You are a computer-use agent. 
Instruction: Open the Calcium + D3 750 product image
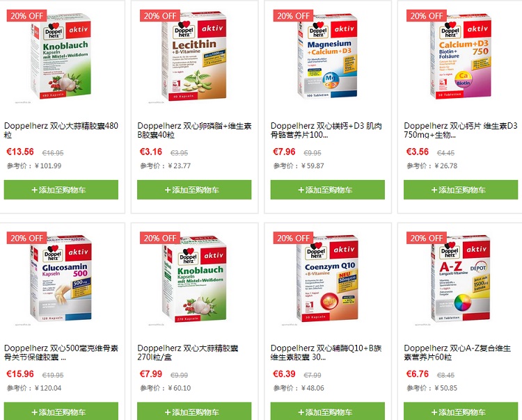(461, 56)
